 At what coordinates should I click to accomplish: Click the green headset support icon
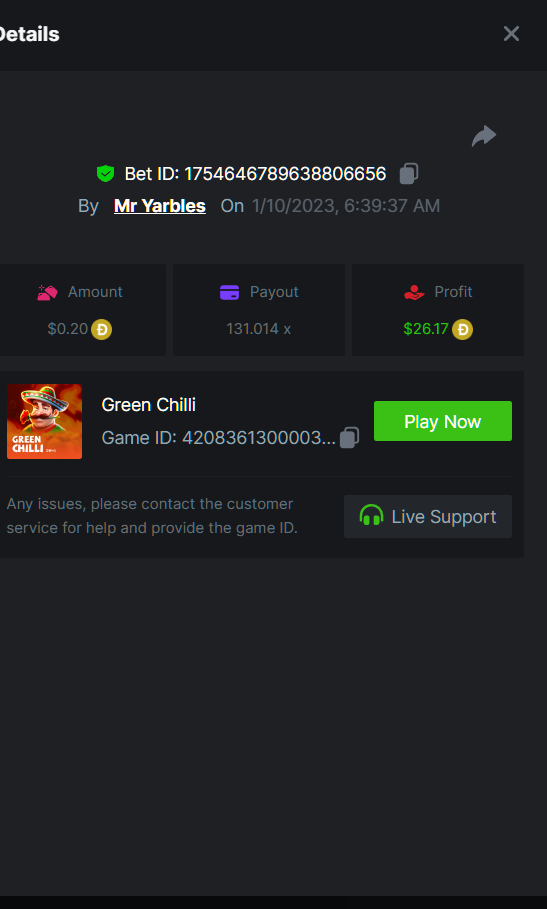[371, 515]
